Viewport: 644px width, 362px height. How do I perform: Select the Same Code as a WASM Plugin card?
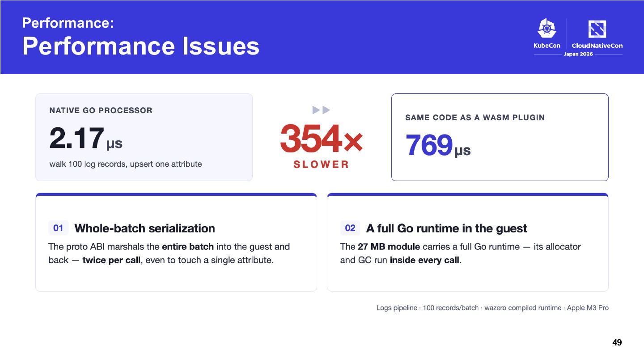tap(500, 137)
